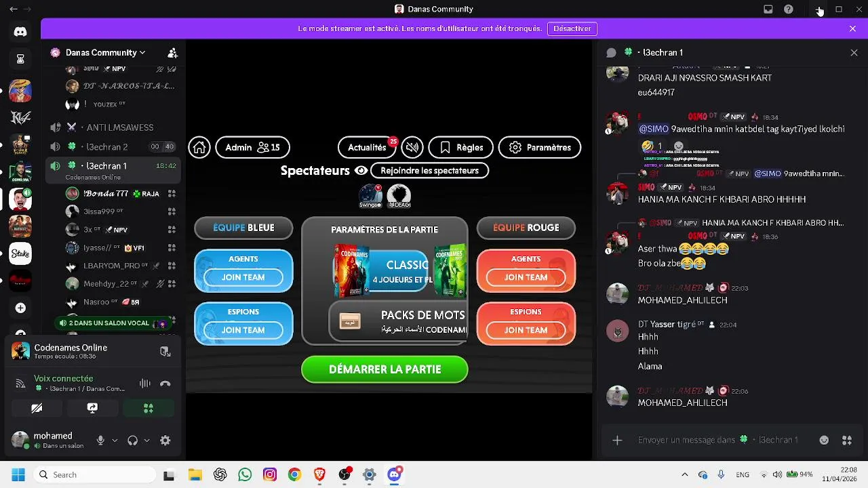Open the activities launcher button
Viewport: 868px width, 488px height.
tap(148, 408)
